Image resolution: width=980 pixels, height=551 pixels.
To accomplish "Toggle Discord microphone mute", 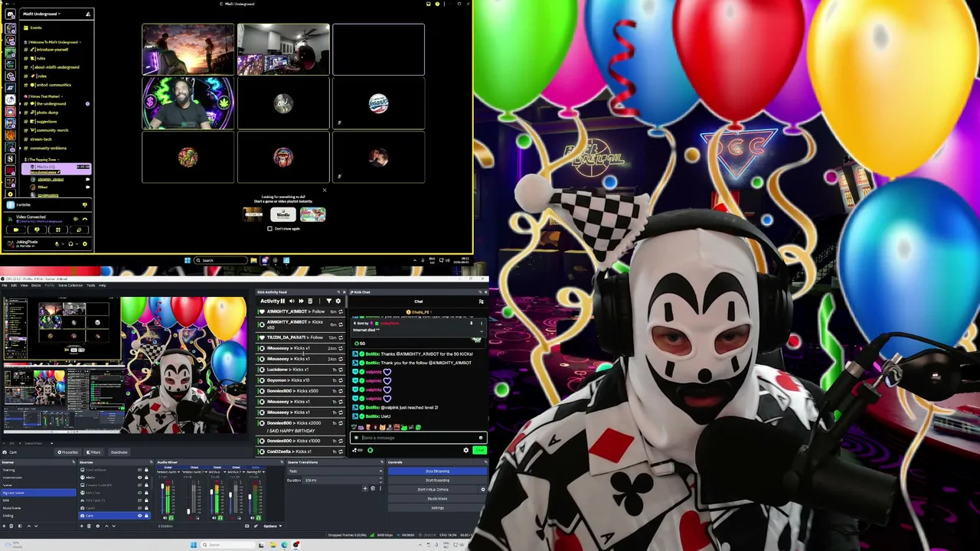I will coord(57,244).
